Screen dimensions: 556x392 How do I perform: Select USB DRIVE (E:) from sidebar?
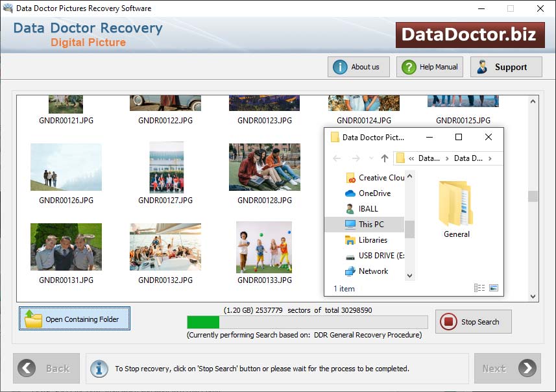[x=375, y=256]
